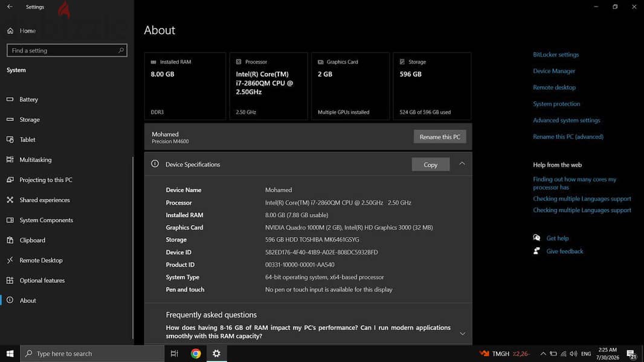This screenshot has width=644, height=362.
Task: Click the Get help chat icon
Action: 536,238
